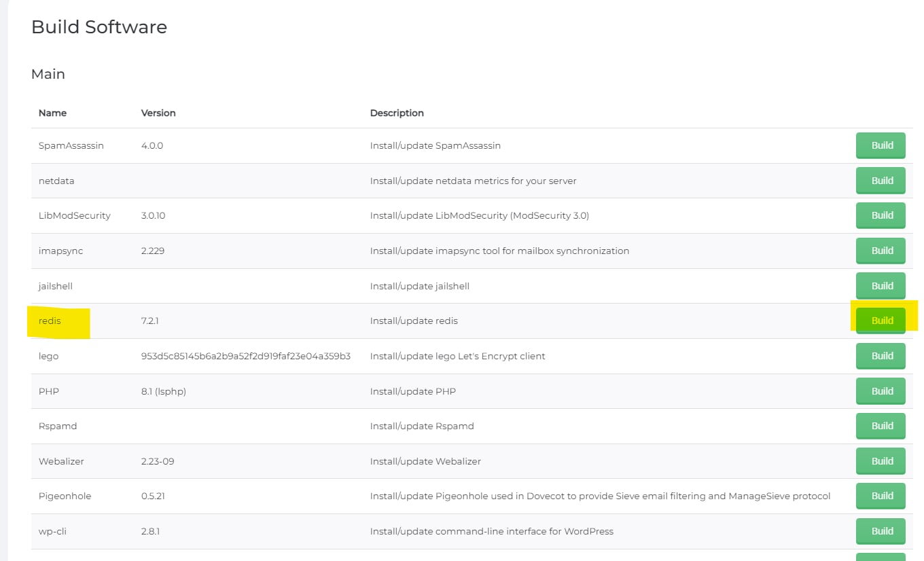Click Build in the jailshell row
Screen dimensions: 924x561
click(881, 286)
